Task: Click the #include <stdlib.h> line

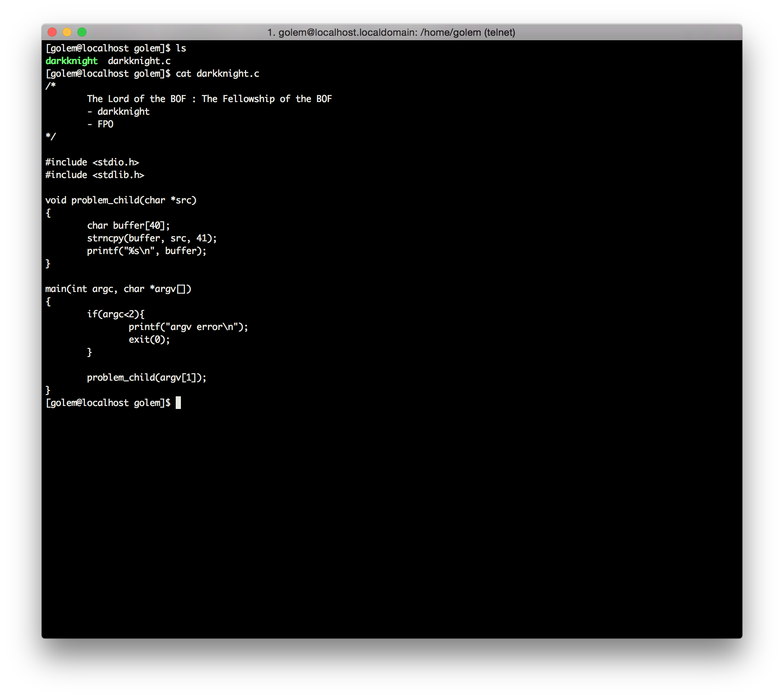Action: [x=95, y=175]
